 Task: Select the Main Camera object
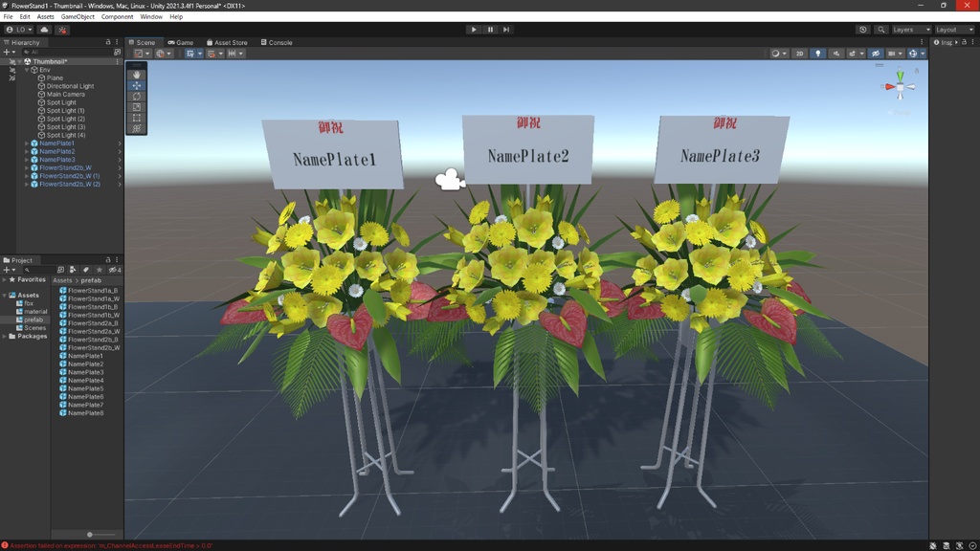pyautogui.click(x=66, y=95)
